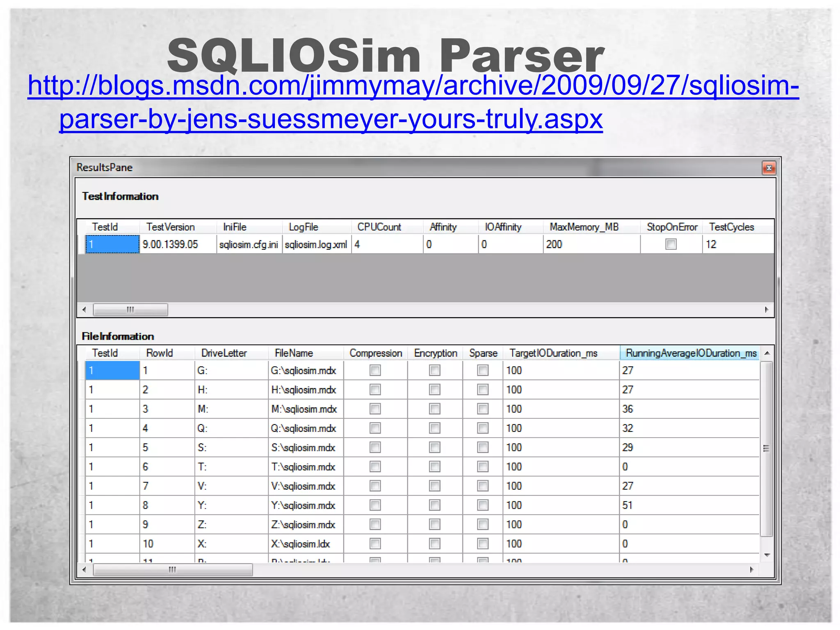Viewport: 840px width, 630px height.
Task: Sort by MaxMemory_MB column header
Action: point(584,227)
